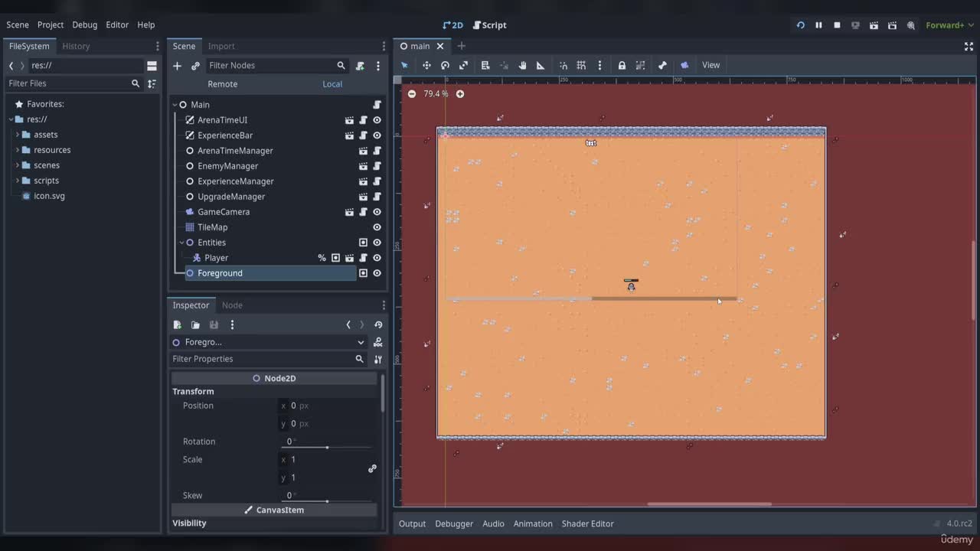Image resolution: width=980 pixels, height=551 pixels.
Task: Toggle visibility of TileMap node
Action: pyautogui.click(x=377, y=227)
